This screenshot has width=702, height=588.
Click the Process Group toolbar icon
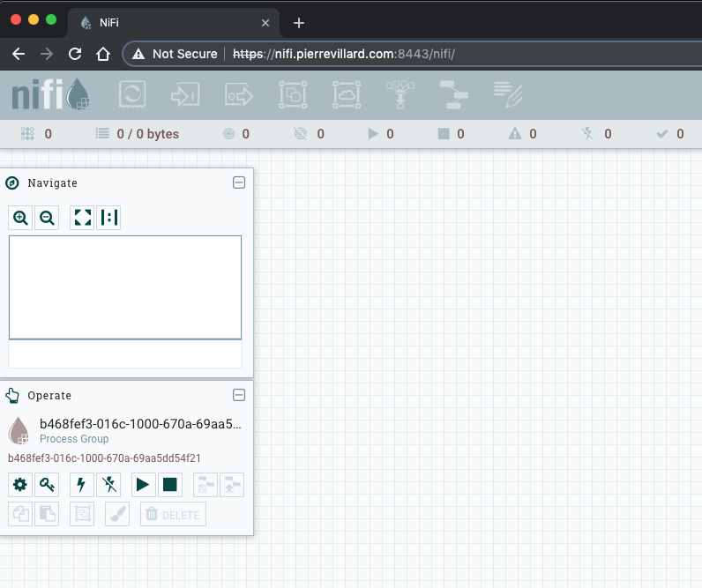click(x=293, y=95)
